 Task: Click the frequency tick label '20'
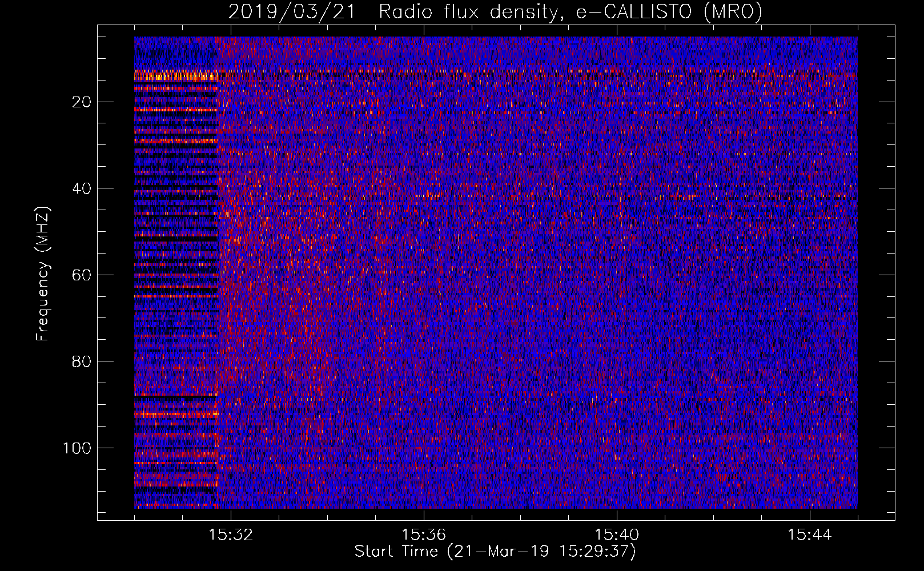82,102
